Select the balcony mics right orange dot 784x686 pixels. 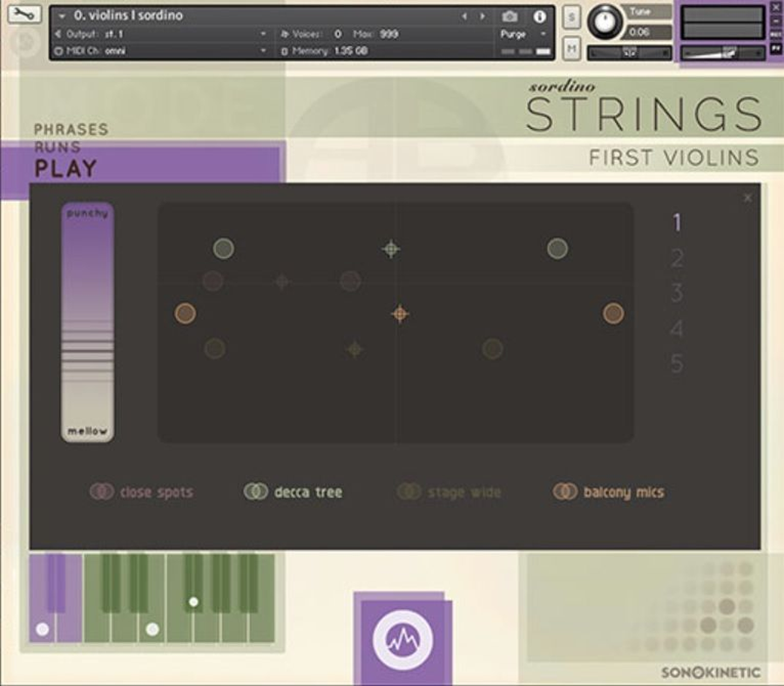pos(613,314)
